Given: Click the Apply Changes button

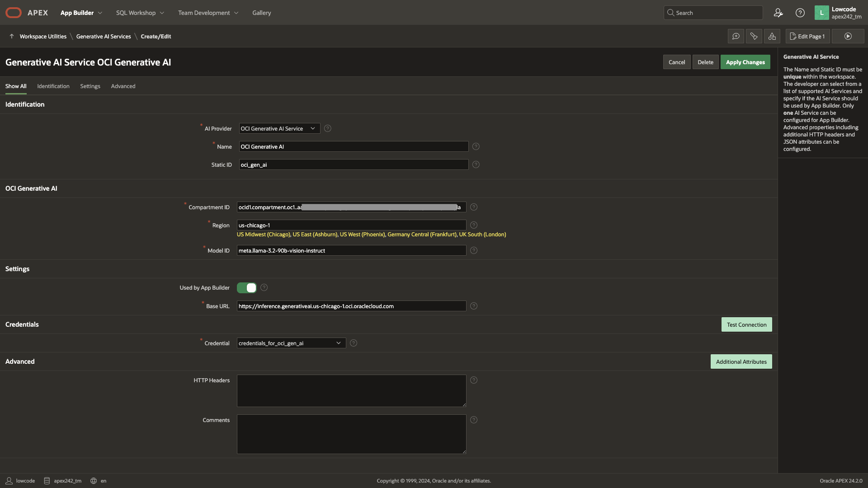Looking at the screenshot, I should click(x=745, y=62).
